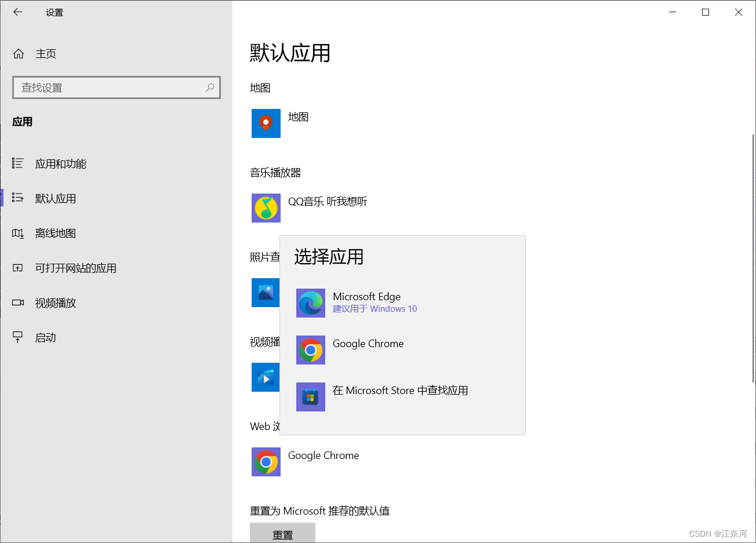Viewport: 756px width, 543px height.
Task: Click 建议用于 Windows 10 text
Action: (x=375, y=309)
